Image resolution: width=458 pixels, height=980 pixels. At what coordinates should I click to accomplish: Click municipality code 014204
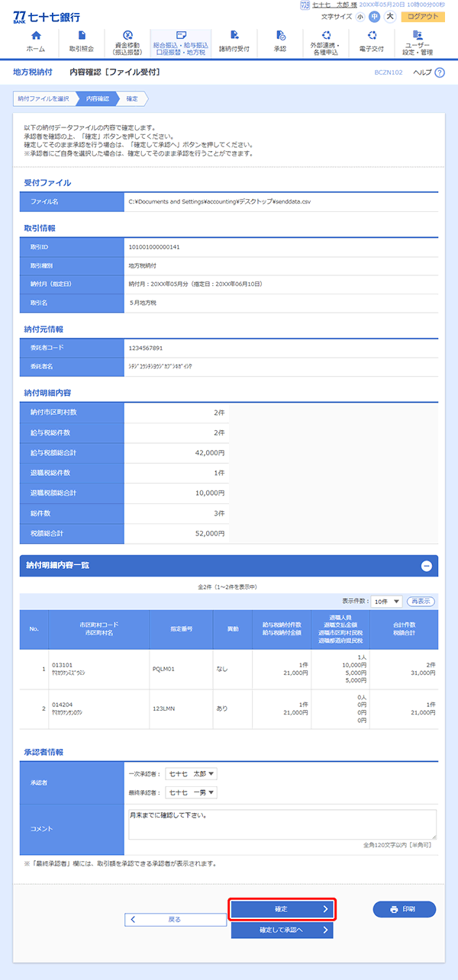[62, 705]
